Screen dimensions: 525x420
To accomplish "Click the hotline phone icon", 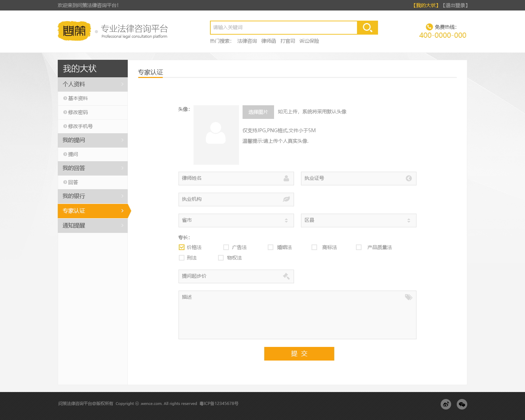I will coord(429,27).
